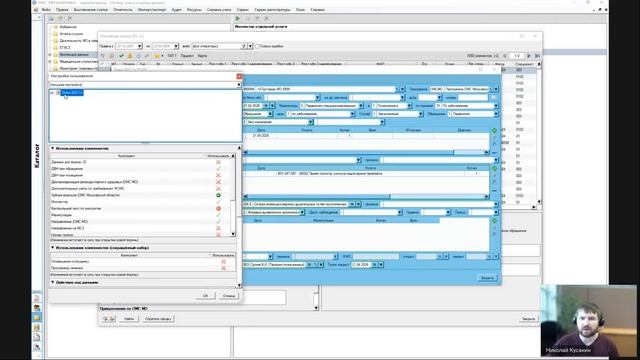Viewport: 640px width, 360px height.
Task: Click the minus icon below the top services table
Action: coord(494,152)
